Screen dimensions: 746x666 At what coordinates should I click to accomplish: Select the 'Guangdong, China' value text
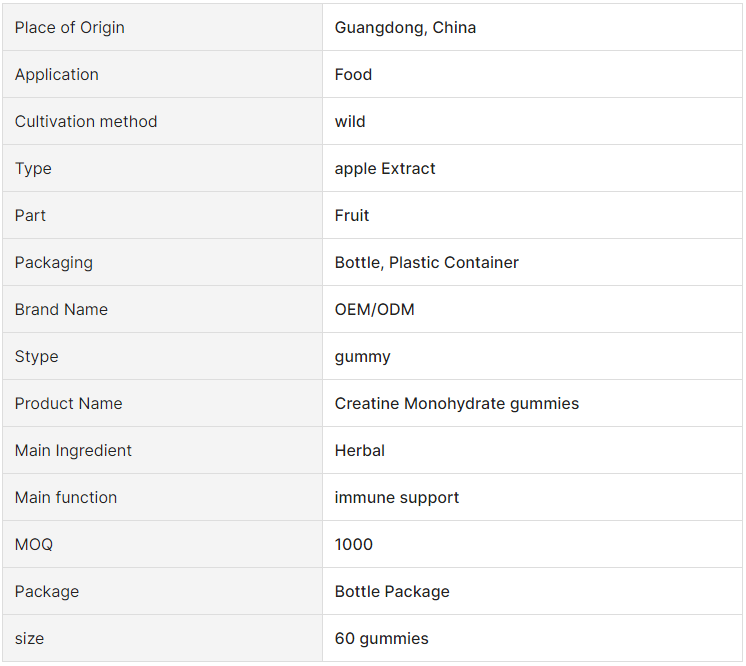[x=405, y=28]
